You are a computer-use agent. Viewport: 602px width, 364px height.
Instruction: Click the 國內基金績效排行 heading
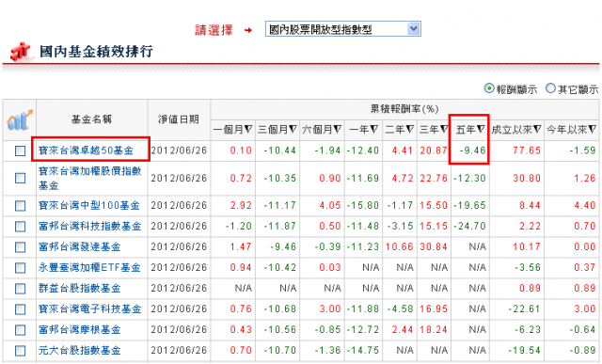tap(96, 51)
